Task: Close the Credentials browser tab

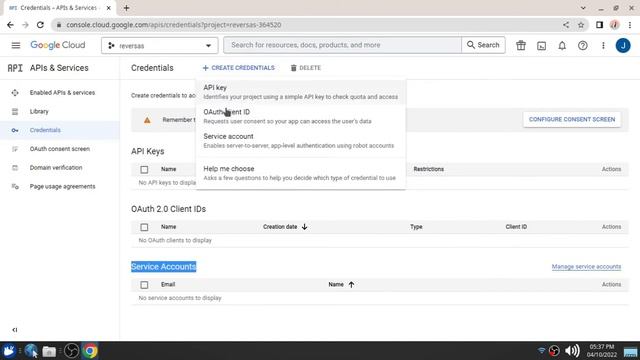Action: [x=109, y=8]
